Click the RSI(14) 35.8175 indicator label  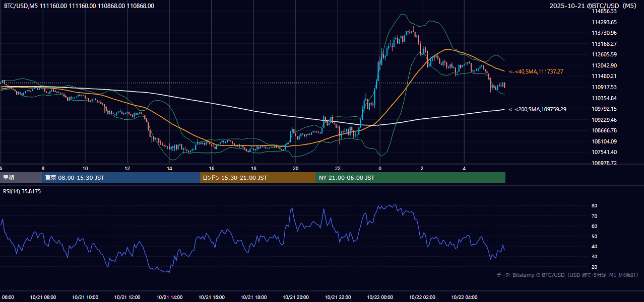[x=22, y=191]
